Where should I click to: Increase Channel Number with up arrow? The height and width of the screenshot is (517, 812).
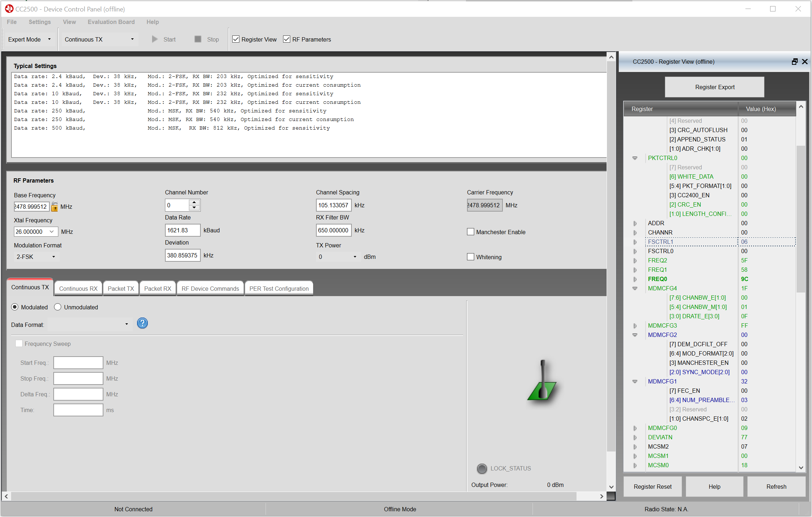194,203
